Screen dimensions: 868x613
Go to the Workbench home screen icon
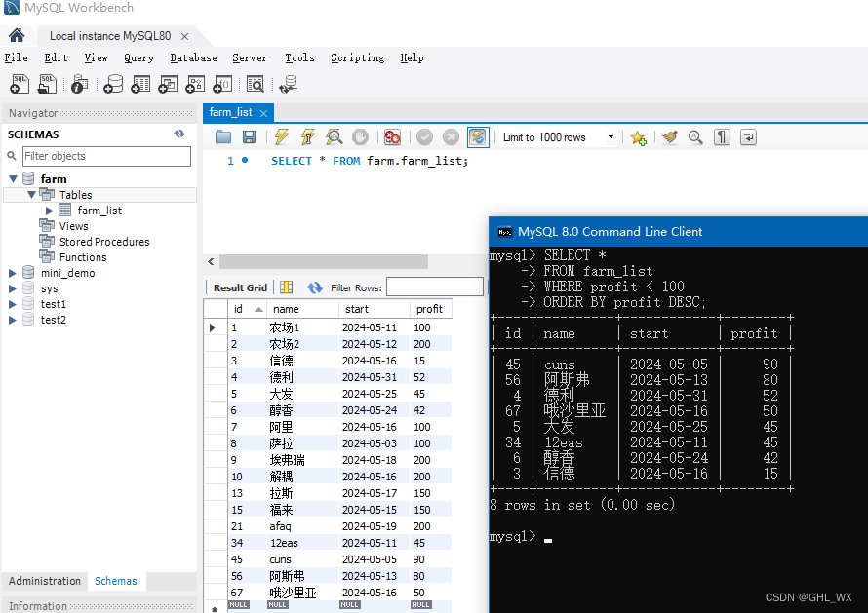coord(17,35)
